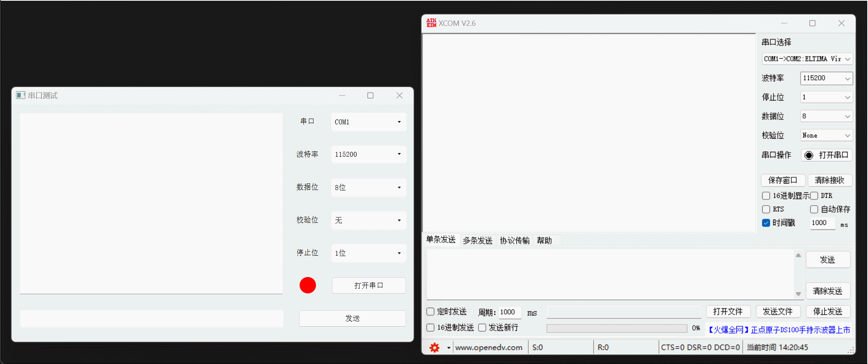Click the 周期 1000 input field

point(510,312)
